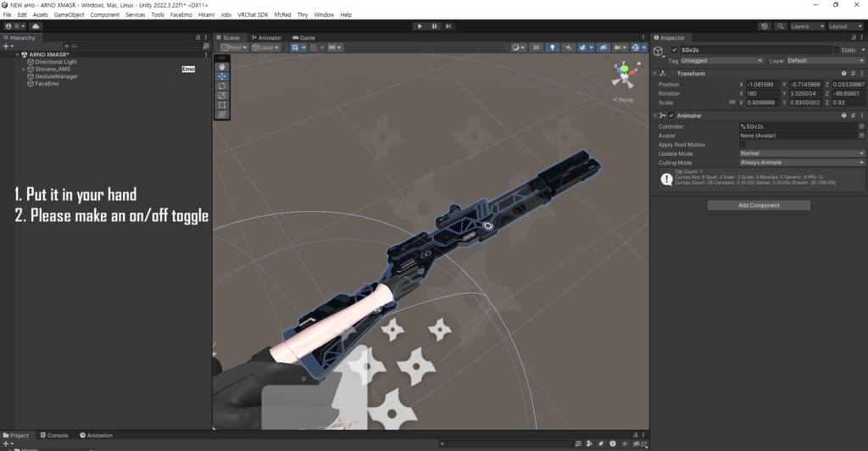Viewport: 868px width, 451px height.
Task: Enable the Static checkbox
Action: pos(836,50)
